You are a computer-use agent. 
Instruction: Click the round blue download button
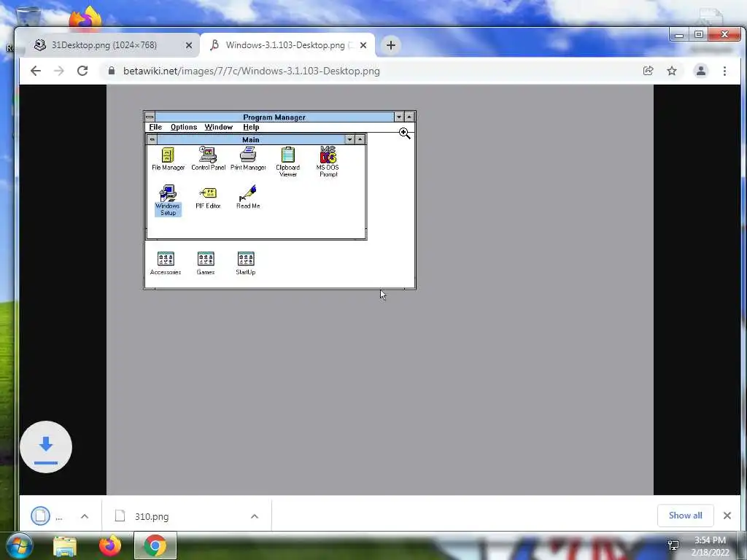(46, 447)
